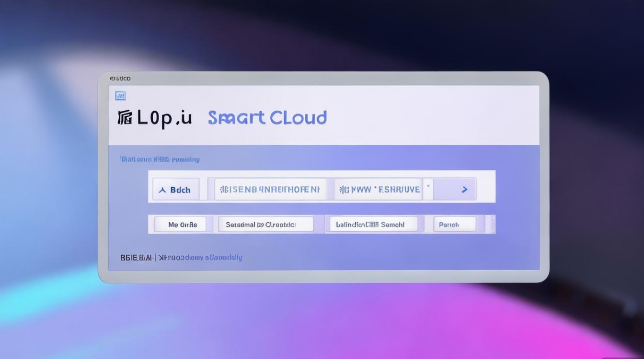Expand the Bdch dropdown
This screenshot has height=359, width=644.
175,190
